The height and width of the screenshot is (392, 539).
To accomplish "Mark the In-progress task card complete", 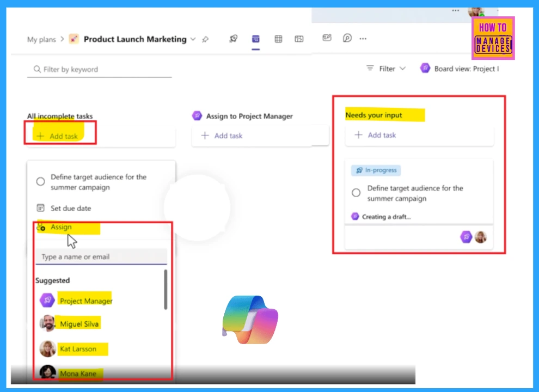I will click(356, 193).
